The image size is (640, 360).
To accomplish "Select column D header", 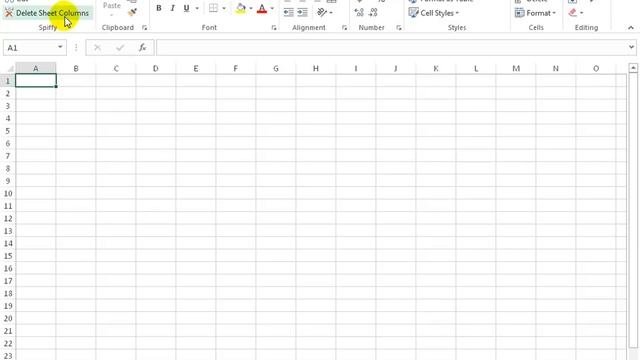I will tap(156, 69).
